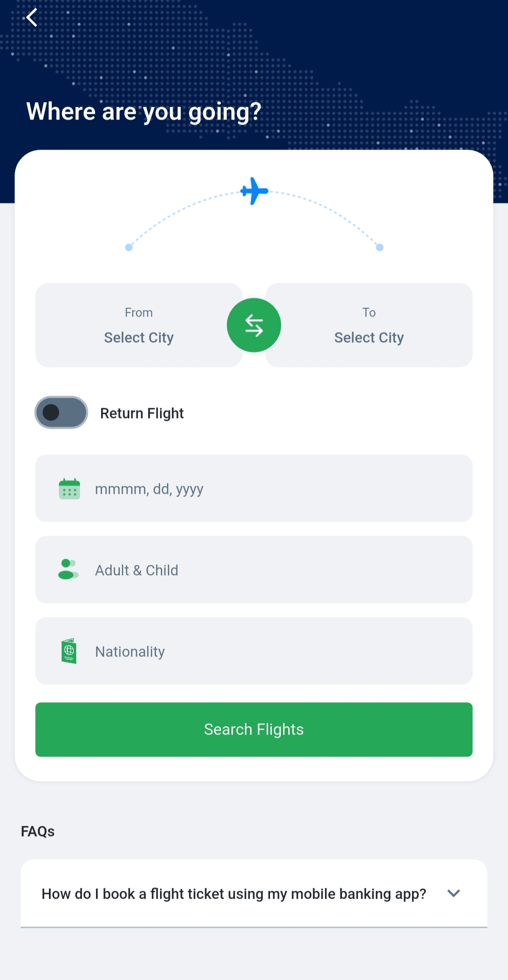The height and width of the screenshot is (980, 508).
Task: Click the origin dot on the flight arc
Action: [129, 247]
